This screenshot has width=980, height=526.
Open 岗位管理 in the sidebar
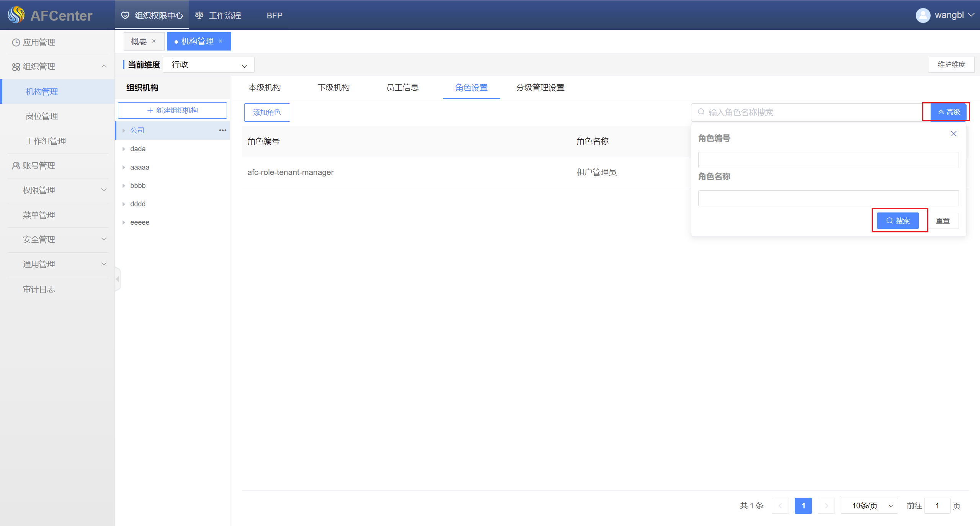[x=57, y=116]
